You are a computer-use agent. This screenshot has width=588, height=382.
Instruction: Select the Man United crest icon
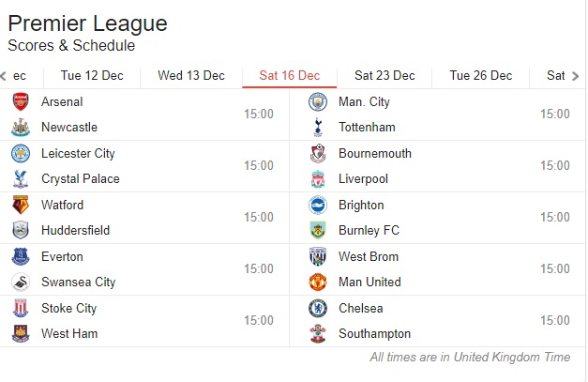coord(318,282)
